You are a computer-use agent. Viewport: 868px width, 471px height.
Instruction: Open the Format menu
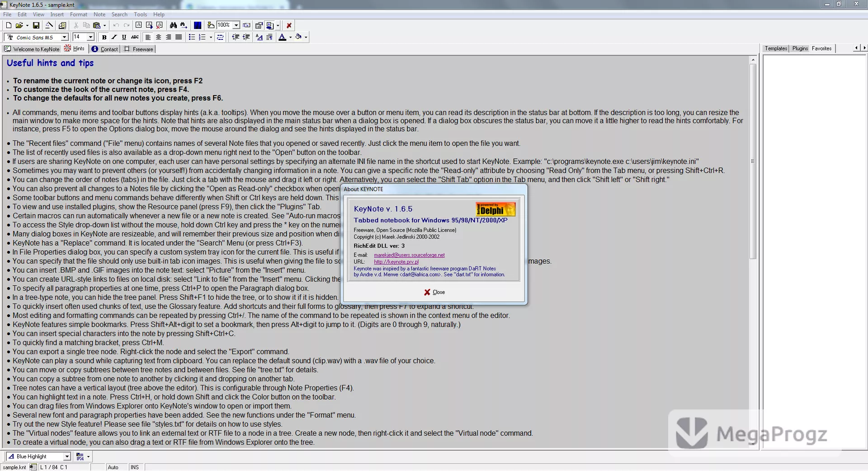pyautogui.click(x=79, y=14)
